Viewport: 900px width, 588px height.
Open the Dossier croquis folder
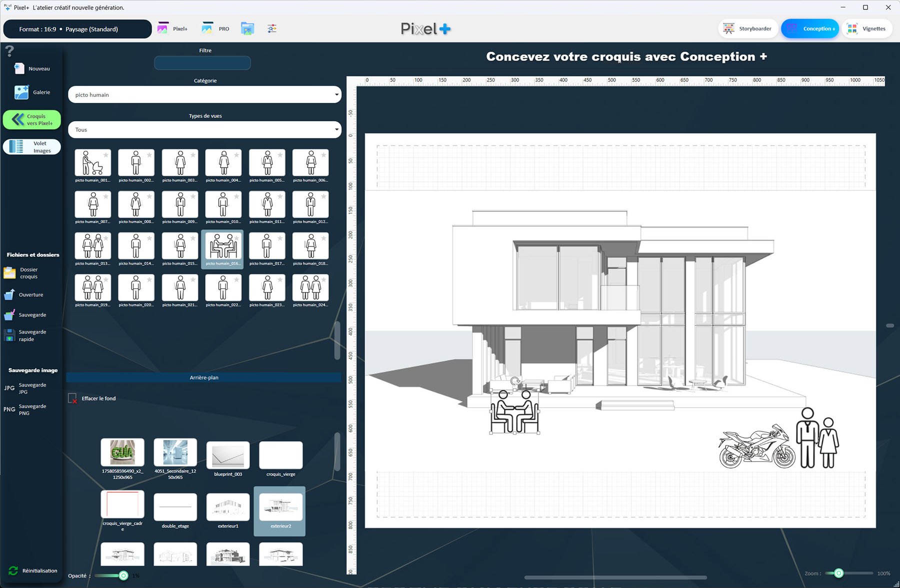coord(10,273)
